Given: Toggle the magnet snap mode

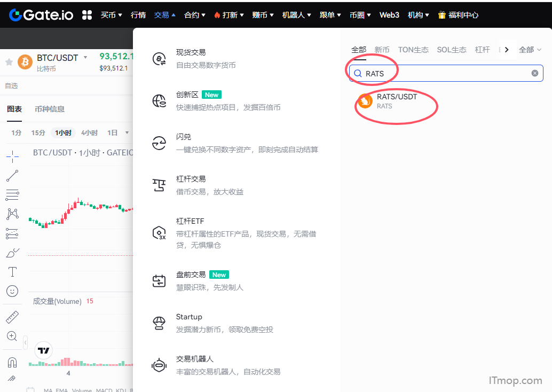Looking at the screenshot, I should [x=12, y=363].
